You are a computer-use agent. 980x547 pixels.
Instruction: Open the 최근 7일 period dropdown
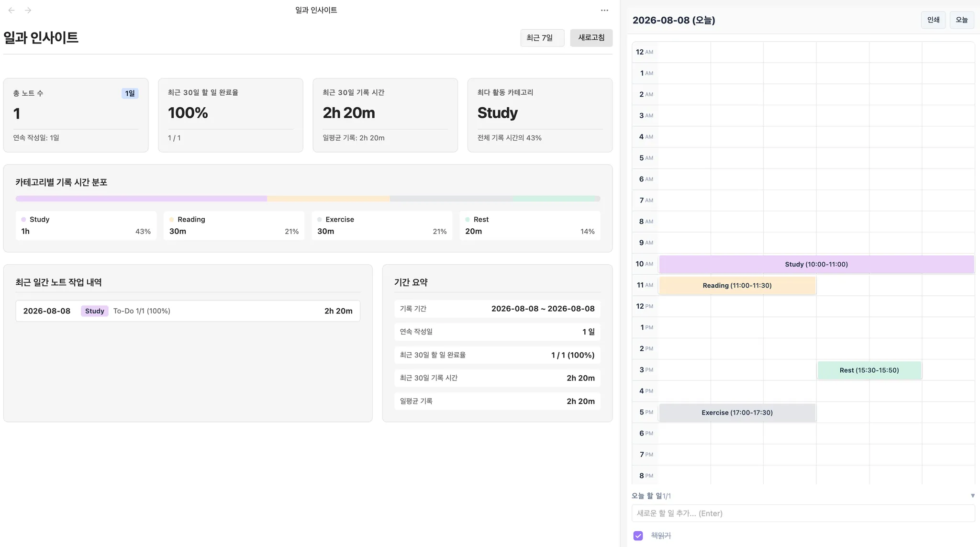pyautogui.click(x=542, y=38)
